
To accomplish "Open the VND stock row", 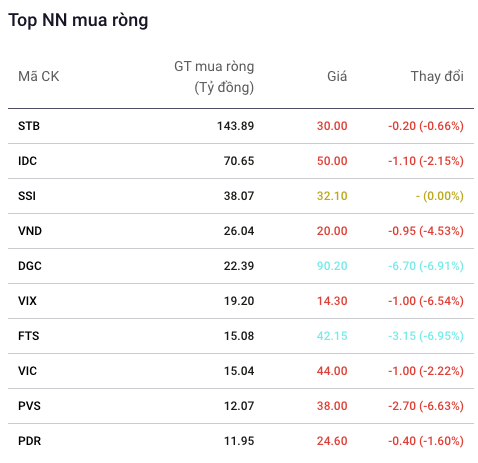I will [241, 231].
